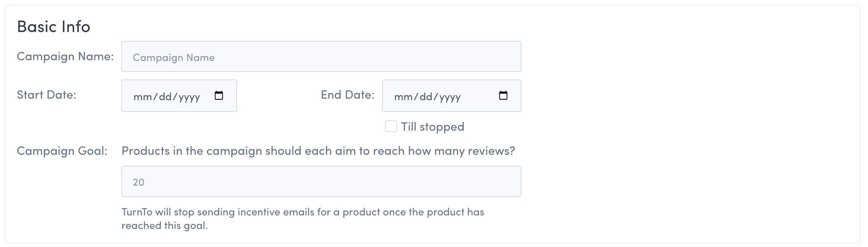Click the word TurnTo in the helper note
Viewport: 868px width, 247px height.
coord(137,212)
